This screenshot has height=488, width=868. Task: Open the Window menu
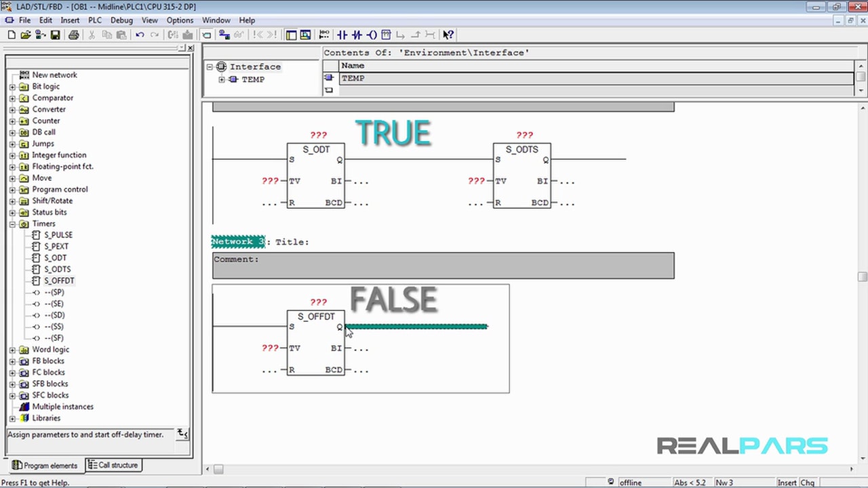click(x=216, y=20)
